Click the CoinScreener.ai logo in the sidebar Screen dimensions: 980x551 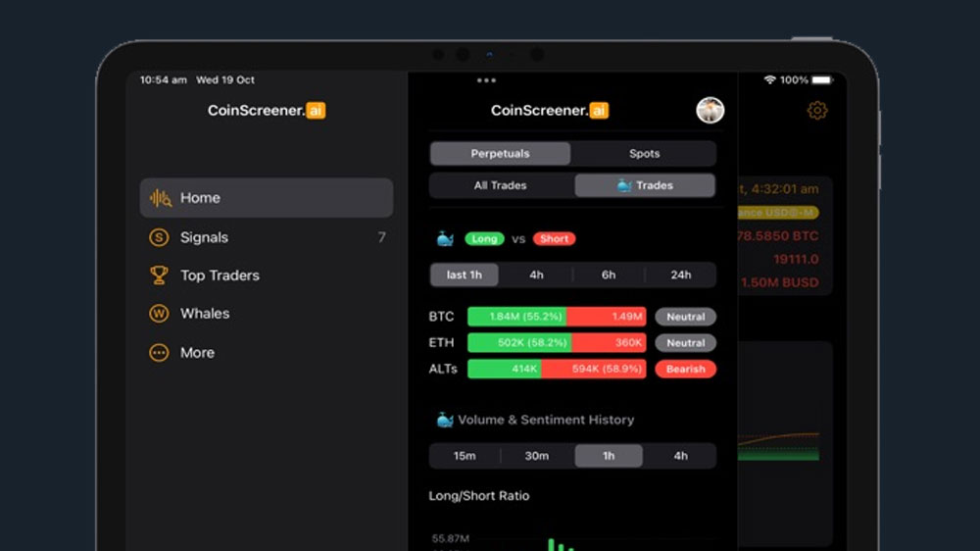(267, 111)
